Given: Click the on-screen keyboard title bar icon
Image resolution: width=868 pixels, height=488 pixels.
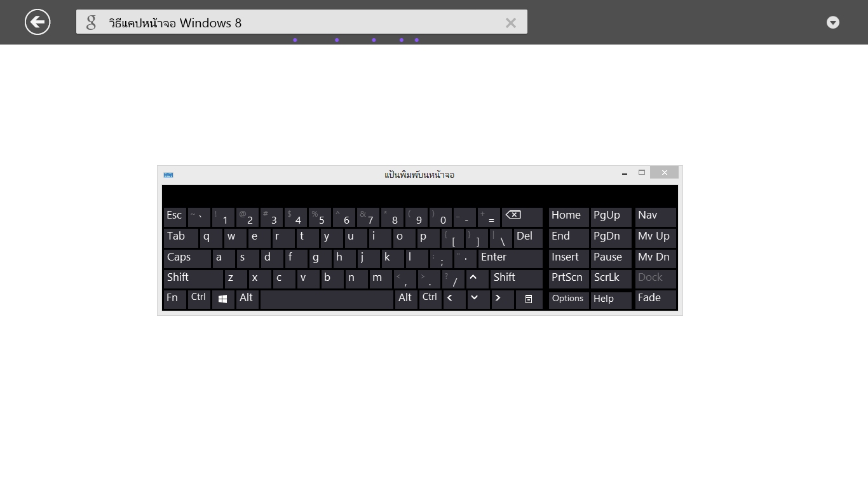Looking at the screenshot, I should pyautogui.click(x=168, y=175).
